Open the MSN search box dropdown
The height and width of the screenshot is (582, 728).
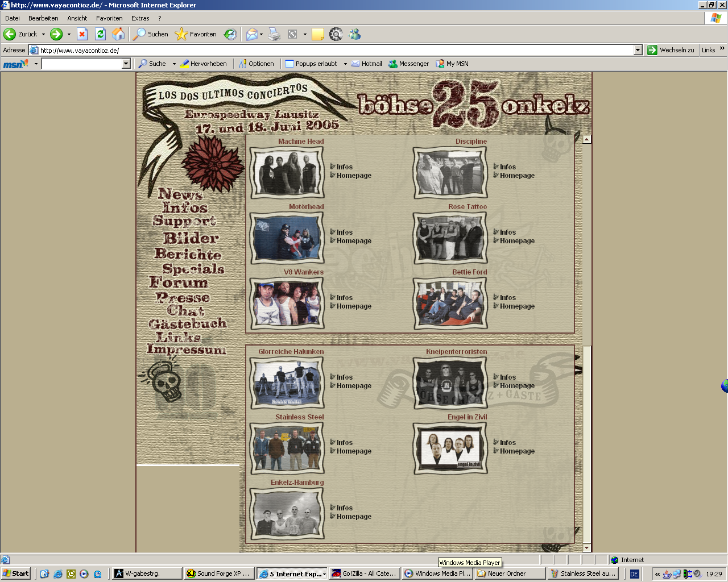pos(126,64)
